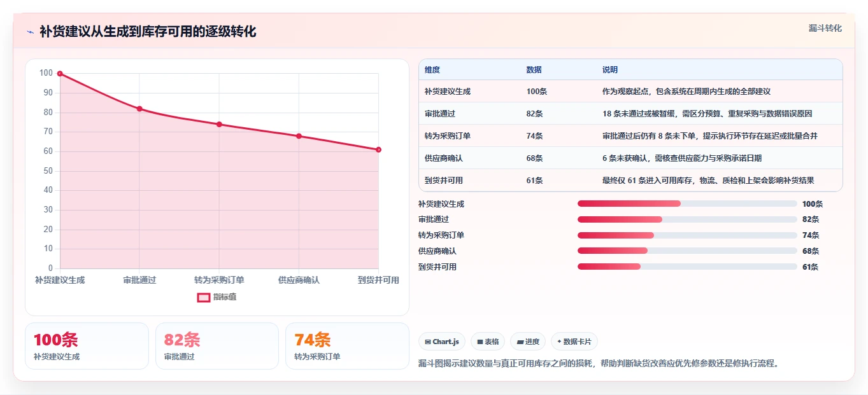Click the 转为采购订单 progress bar

687,235
